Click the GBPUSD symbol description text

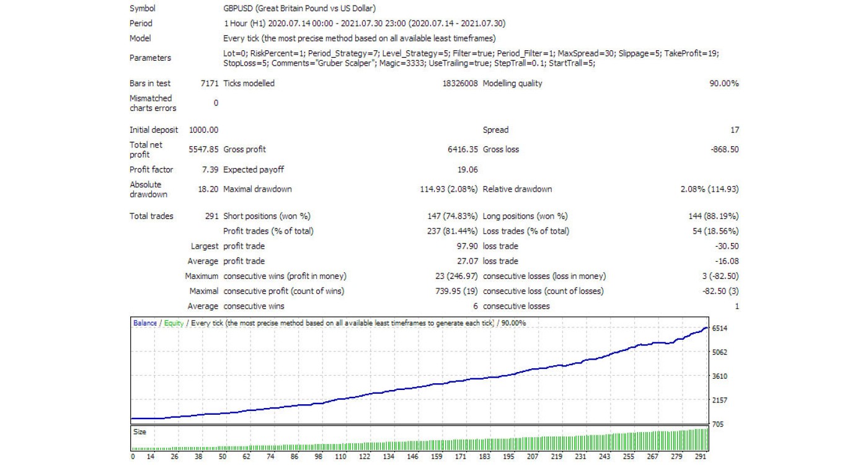pos(299,9)
